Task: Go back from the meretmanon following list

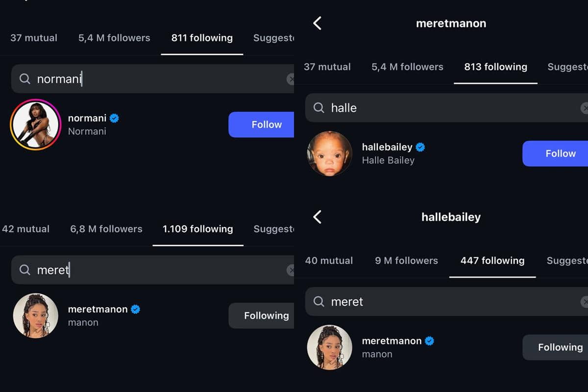Action: click(318, 23)
